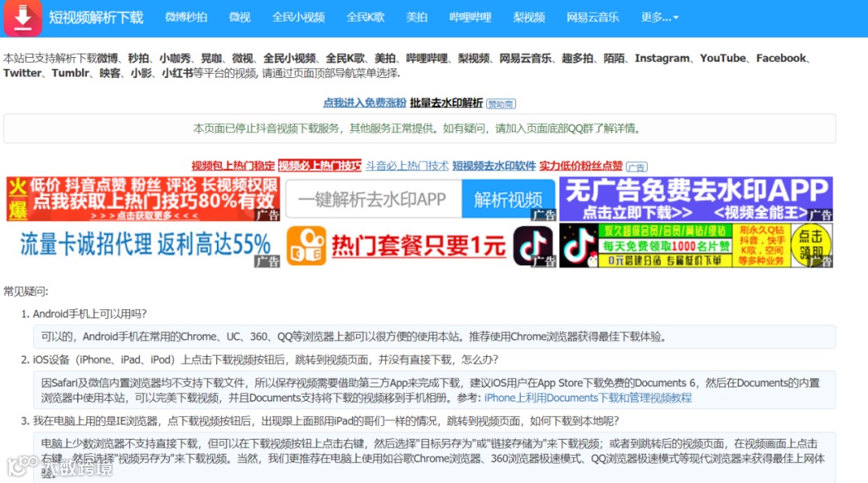
Task: Open the 视频包上热门稳定 ad link
Action: (233, 166)
